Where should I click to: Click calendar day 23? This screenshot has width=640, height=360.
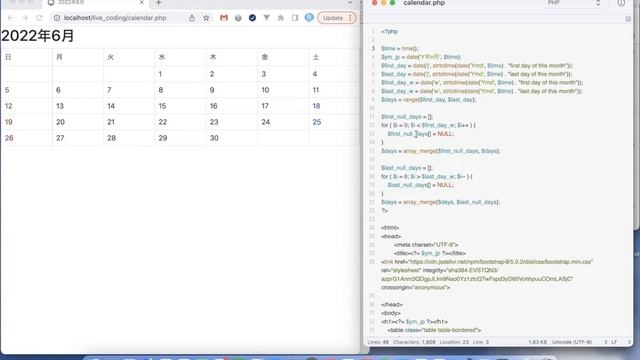click(214, 122)
